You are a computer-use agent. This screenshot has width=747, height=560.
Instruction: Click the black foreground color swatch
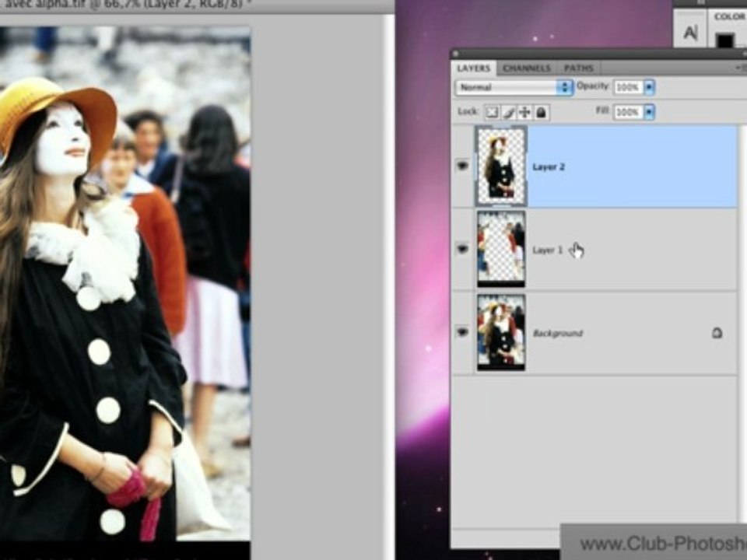click(x=725, y=40)
